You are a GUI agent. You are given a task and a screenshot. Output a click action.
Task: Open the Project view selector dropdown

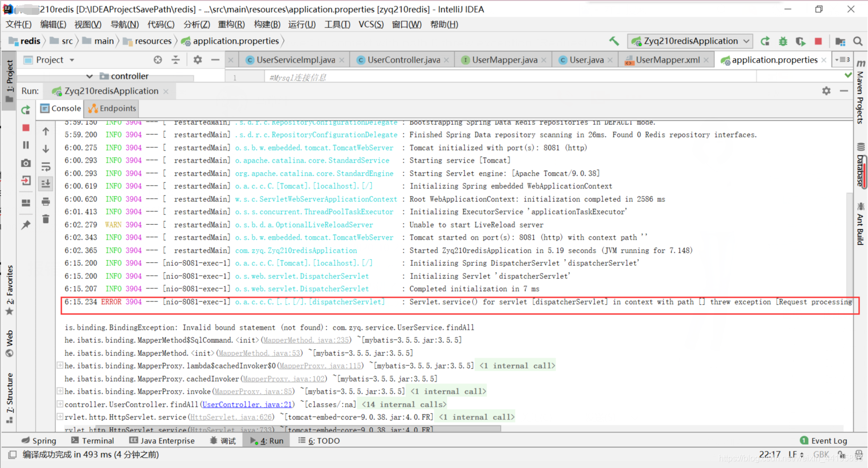point(72,60)
